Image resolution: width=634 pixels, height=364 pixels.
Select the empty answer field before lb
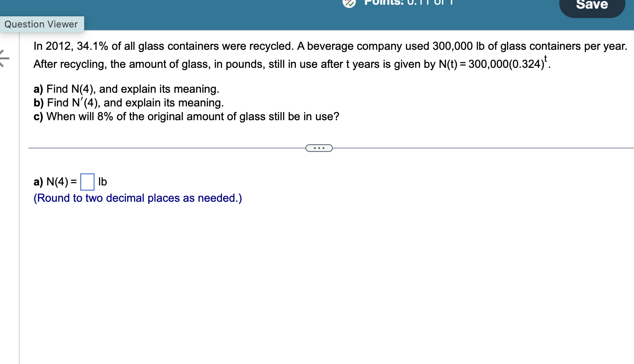(87, 182)
